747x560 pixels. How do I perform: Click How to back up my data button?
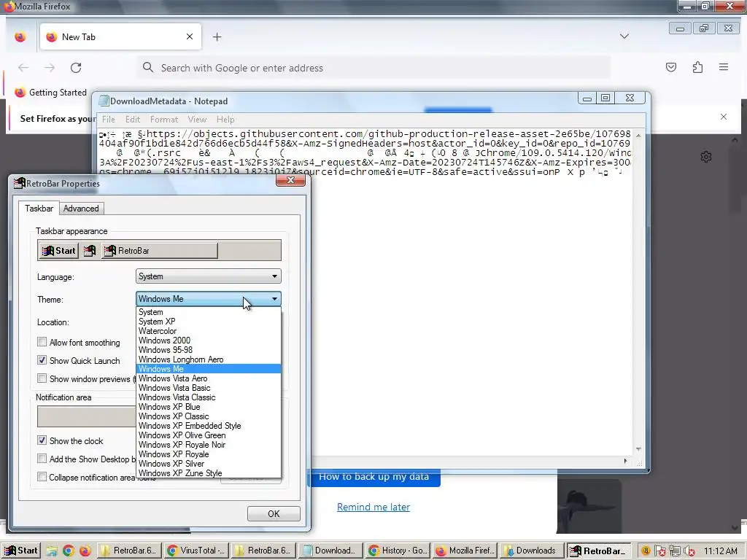374,477
